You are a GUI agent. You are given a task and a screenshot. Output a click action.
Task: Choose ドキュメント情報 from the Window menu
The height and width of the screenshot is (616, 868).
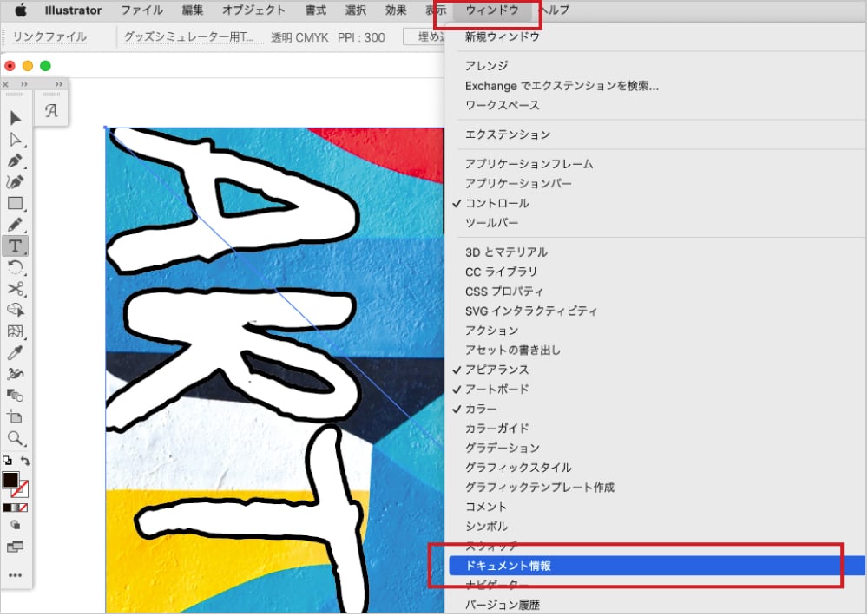coord(508,566)
